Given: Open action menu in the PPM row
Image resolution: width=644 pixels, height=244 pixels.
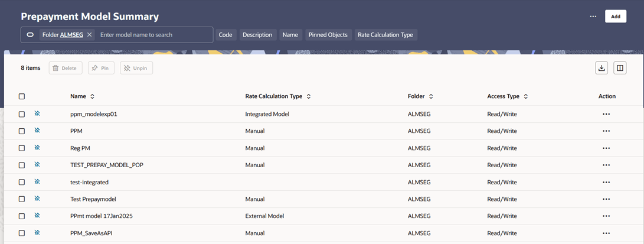Looking at the screenshot, I should 606,131.
